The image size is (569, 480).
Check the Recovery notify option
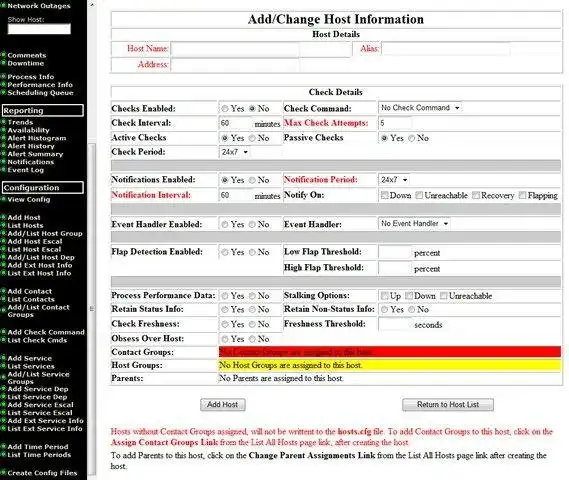[476, 195]
